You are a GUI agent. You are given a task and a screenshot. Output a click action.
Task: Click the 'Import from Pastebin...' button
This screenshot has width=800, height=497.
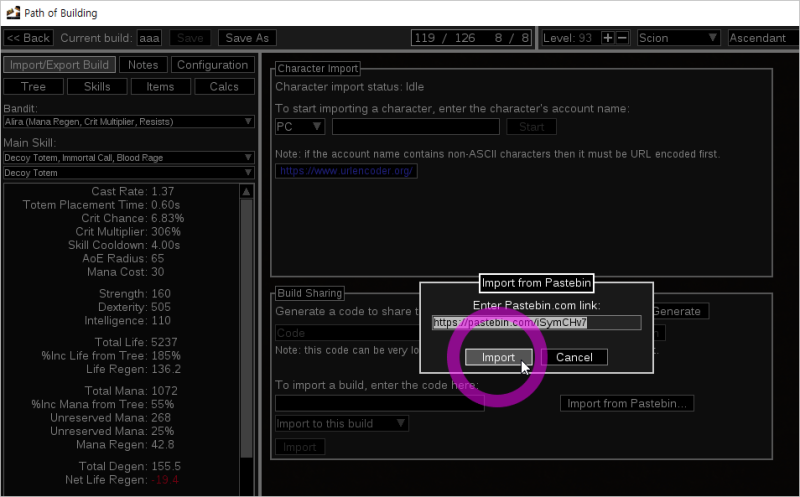(627, 403)
